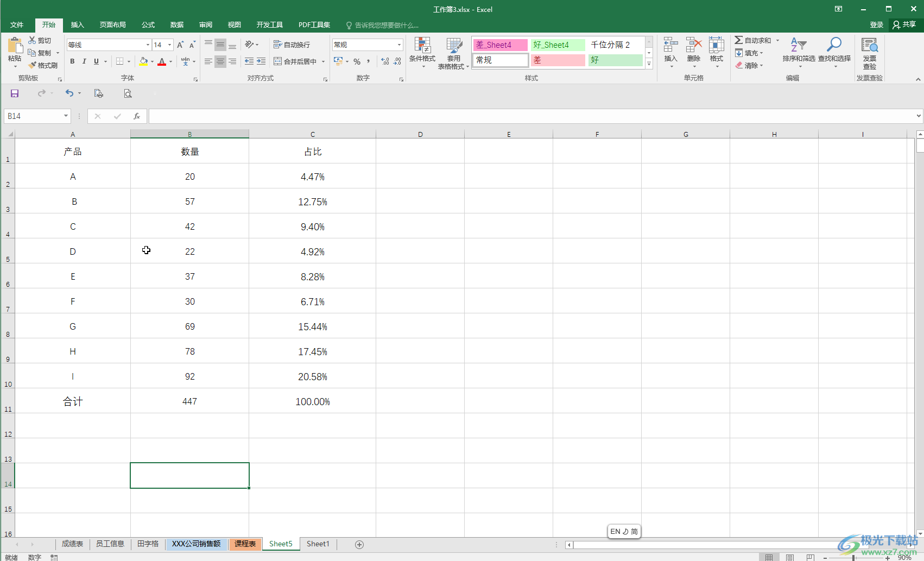Decrease font size with the smaller A icon

coord(192,45)
